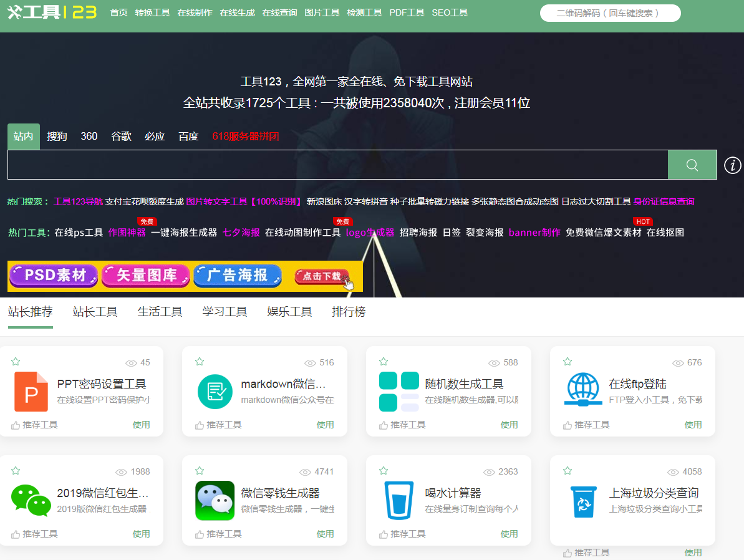Open the info circle beside the search bar

tap(732, 165)
